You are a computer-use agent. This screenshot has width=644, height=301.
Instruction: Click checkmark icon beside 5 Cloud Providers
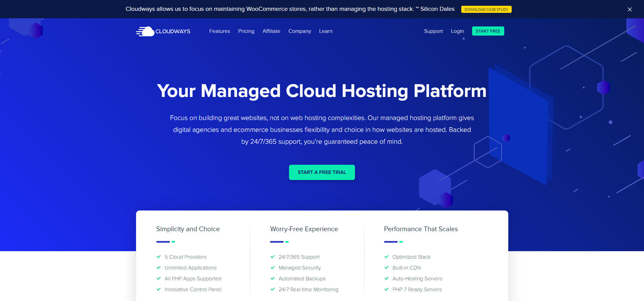pyautogui.click(x=158, y=257)
